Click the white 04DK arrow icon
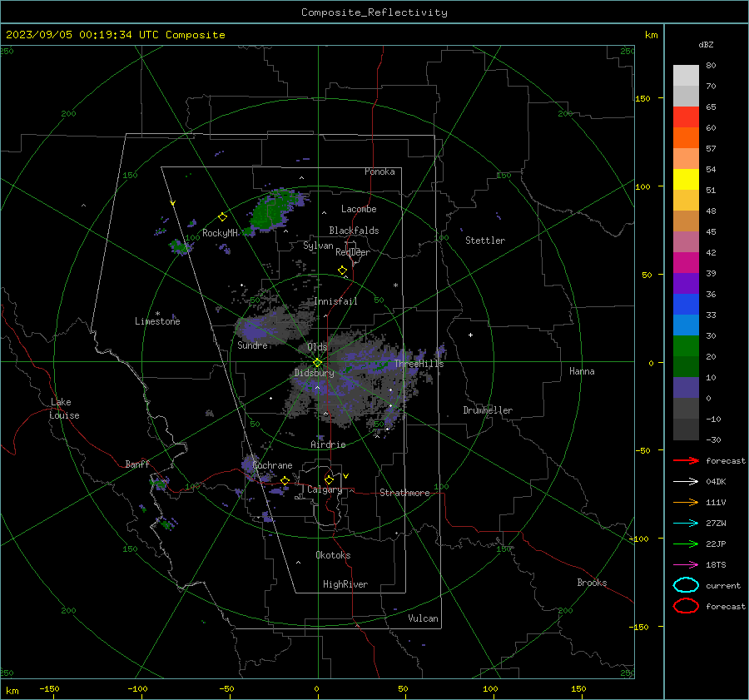 point(686,481)
